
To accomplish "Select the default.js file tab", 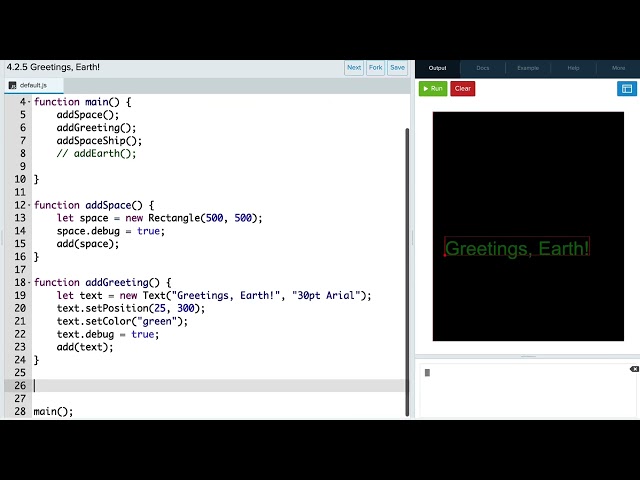I will (33, 85).
